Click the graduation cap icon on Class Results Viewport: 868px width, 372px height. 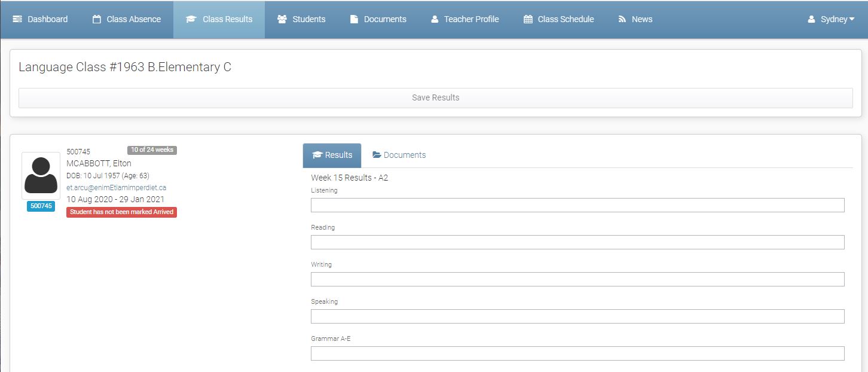(x=191, y=19)
